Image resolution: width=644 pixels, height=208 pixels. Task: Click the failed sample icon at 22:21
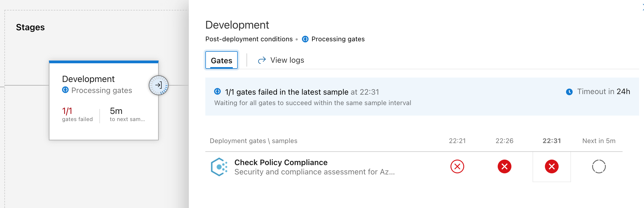(457, 166)
